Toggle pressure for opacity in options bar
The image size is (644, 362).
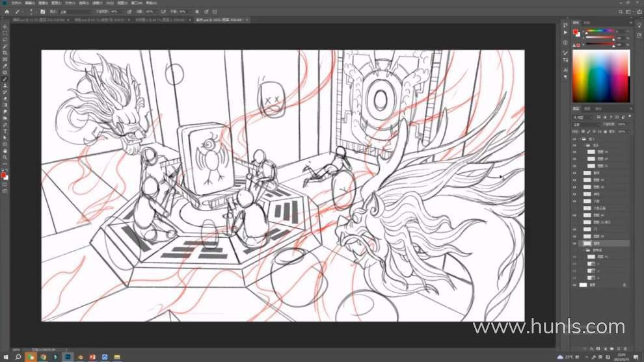[x=129, y=12]
